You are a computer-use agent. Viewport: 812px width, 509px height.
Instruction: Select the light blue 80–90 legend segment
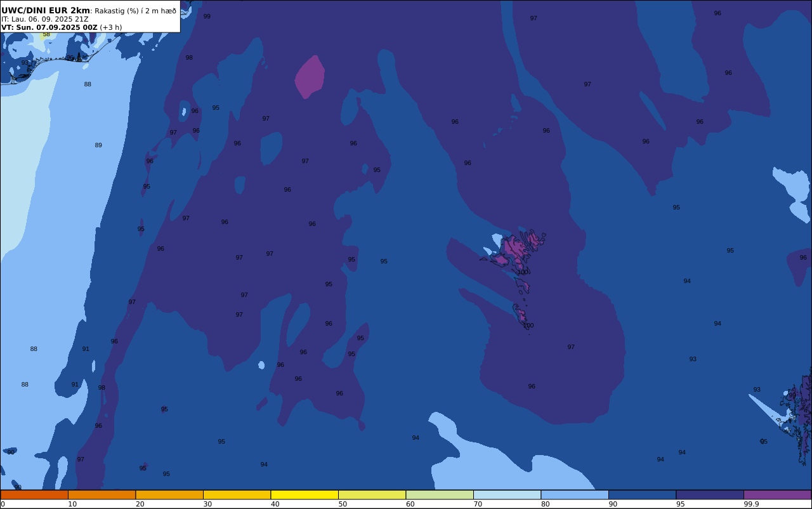tap(575, 494)
